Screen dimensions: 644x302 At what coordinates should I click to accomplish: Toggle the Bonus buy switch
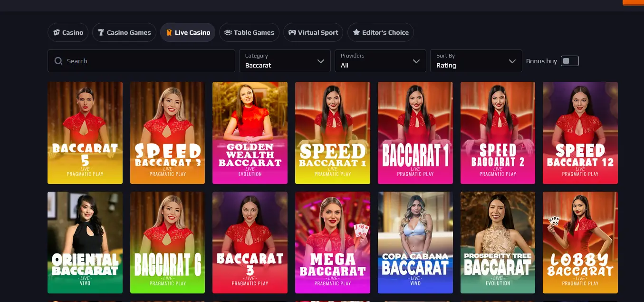click(570, 61)
